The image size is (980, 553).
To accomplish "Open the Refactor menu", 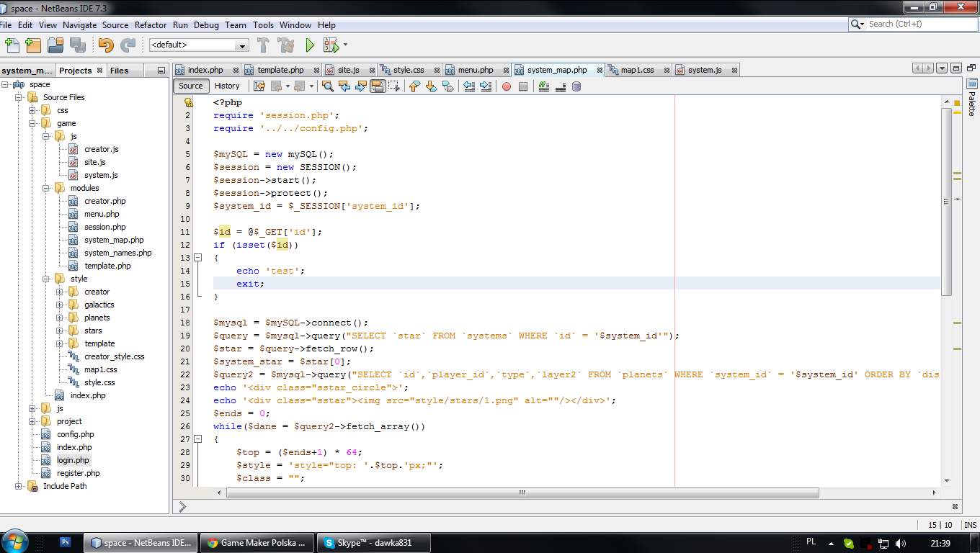I will 151,24.
